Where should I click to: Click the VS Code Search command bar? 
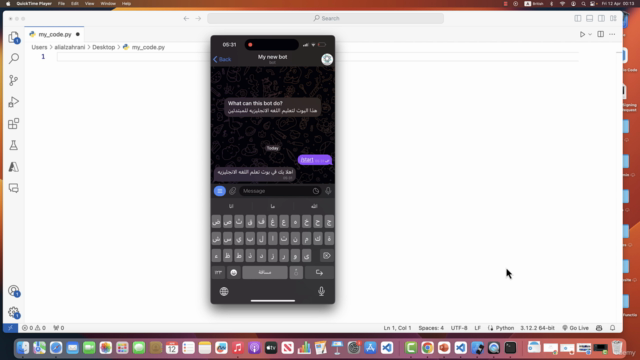pos(326,18)
